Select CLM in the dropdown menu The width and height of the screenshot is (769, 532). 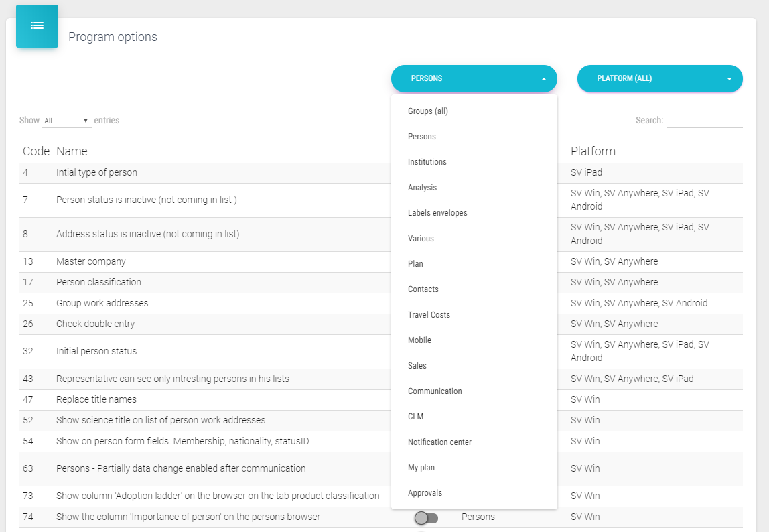(415, 417)
